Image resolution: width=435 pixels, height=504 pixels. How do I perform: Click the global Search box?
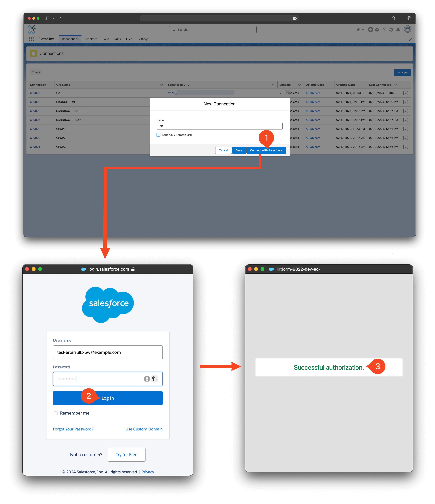pos(213,30)
